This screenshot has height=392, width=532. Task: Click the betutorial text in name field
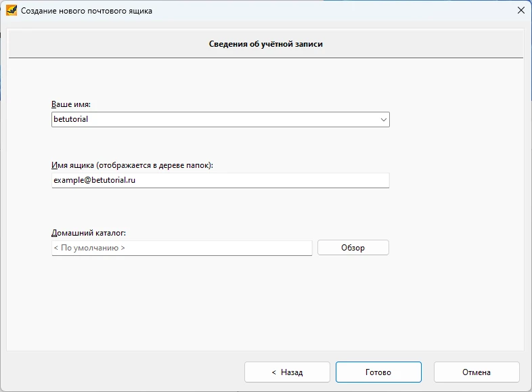coord(71,119)
